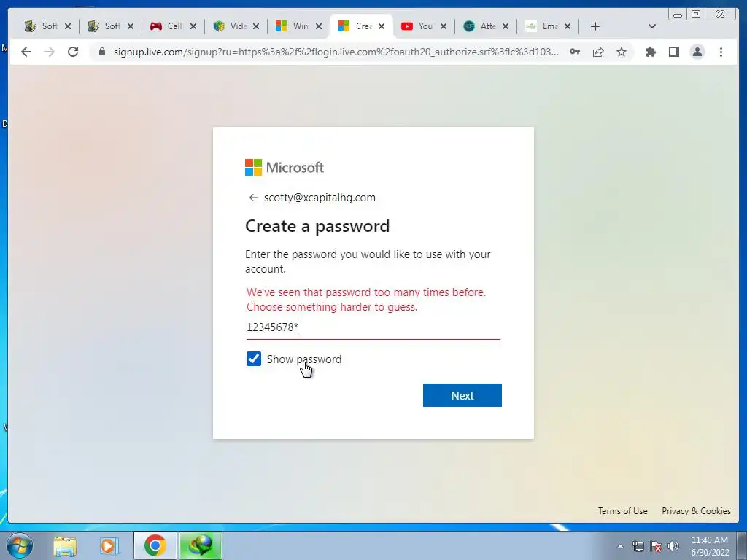Toggle Chrome side panel icon
The height and width of the screenshot is (560, 747).
click(673, 52)
